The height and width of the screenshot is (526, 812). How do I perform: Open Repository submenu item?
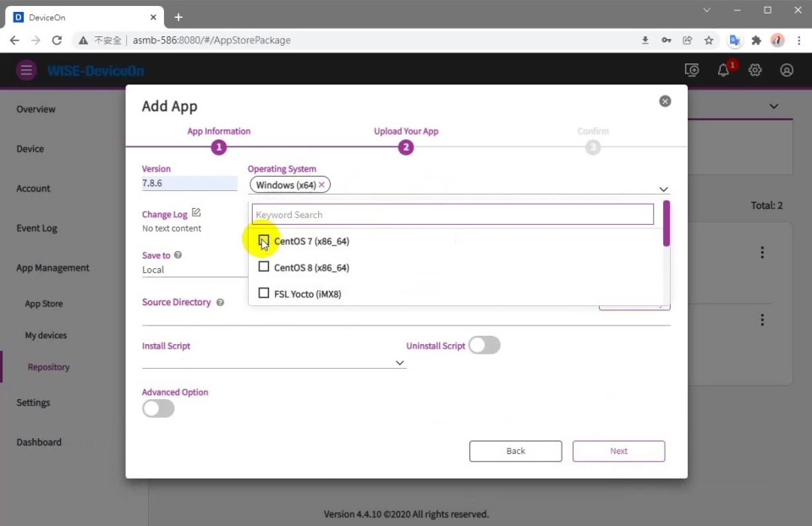[49, 367]
